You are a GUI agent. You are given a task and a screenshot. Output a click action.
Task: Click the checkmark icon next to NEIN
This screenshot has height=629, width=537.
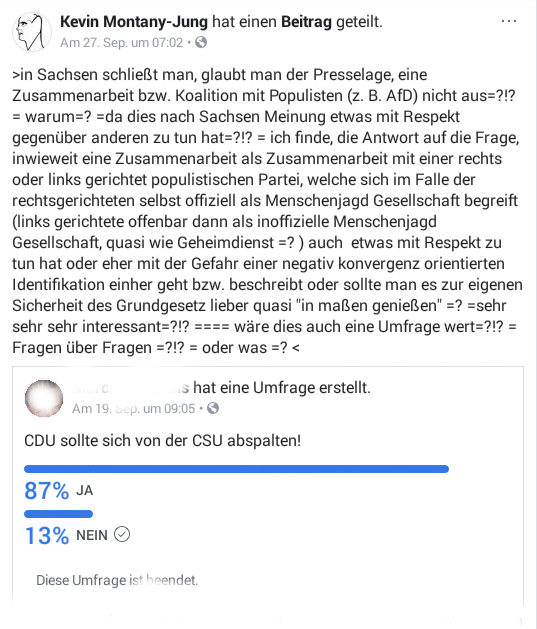122,534
